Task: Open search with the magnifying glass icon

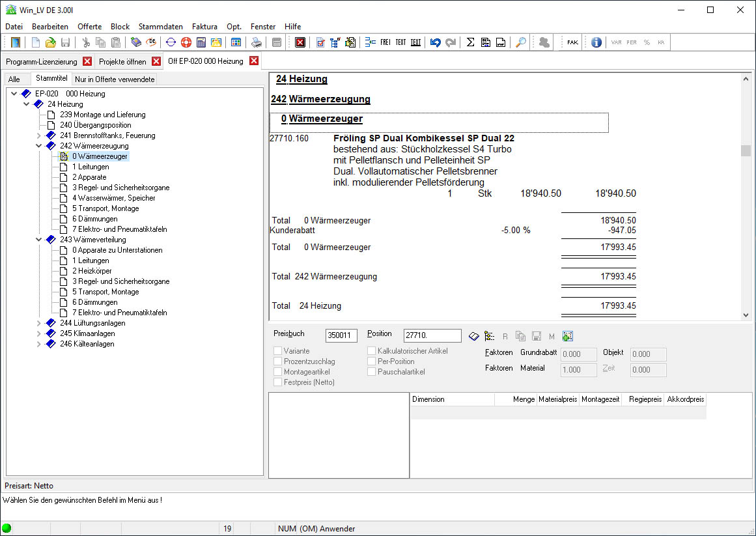Action: pyautogui.click(x=521, y=42)
